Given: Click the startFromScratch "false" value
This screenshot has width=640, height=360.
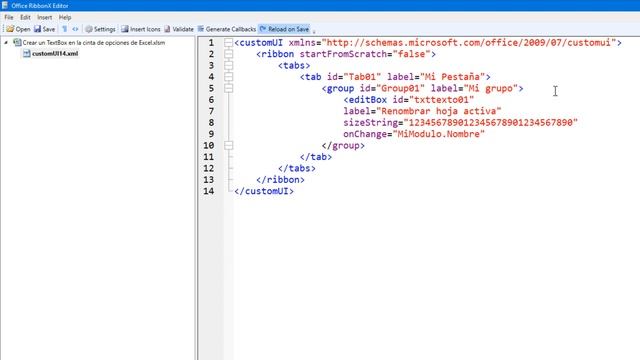Looking at the screenshot, I should [411, 54].
